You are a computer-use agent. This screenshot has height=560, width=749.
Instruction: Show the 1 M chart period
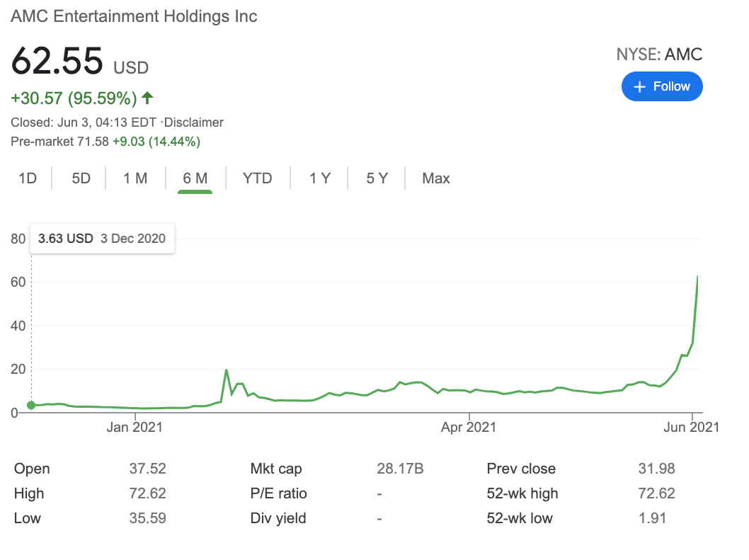pos(135,178)
